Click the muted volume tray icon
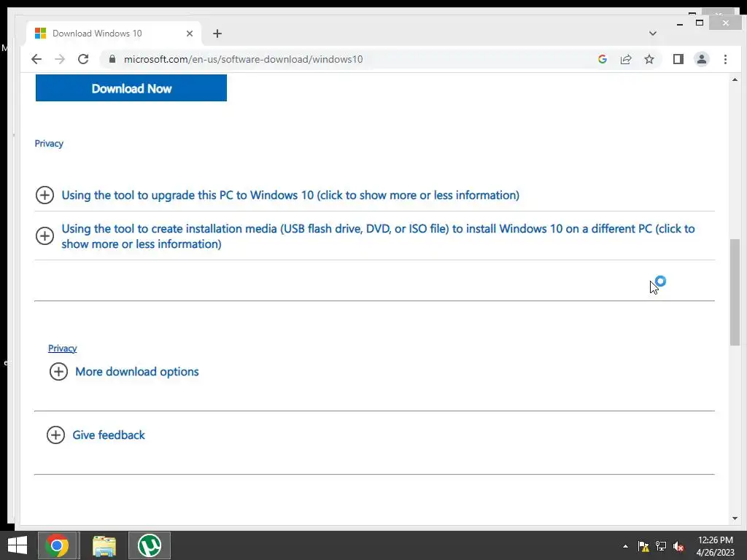 coord(678,546)
